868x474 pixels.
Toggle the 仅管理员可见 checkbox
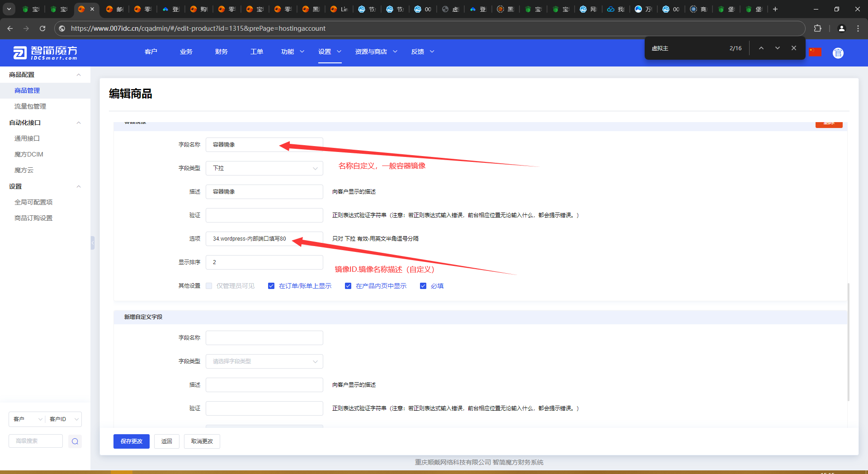(x=209, y=286)
